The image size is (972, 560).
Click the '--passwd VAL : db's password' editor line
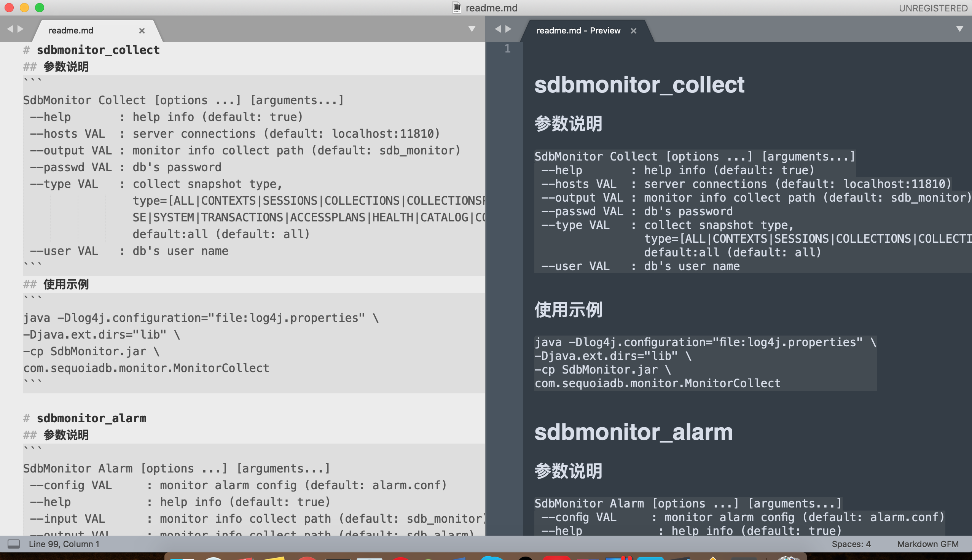[x=125, y=167]
